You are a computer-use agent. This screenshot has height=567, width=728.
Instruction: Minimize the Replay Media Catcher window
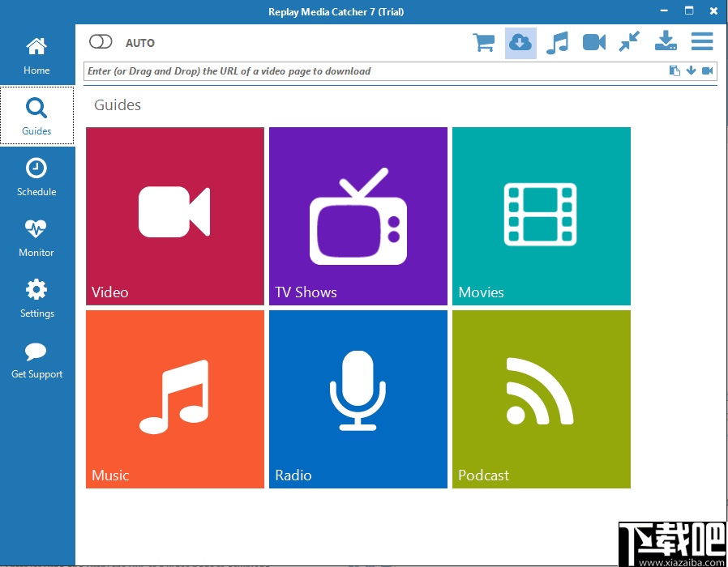(x=664, y=11)
